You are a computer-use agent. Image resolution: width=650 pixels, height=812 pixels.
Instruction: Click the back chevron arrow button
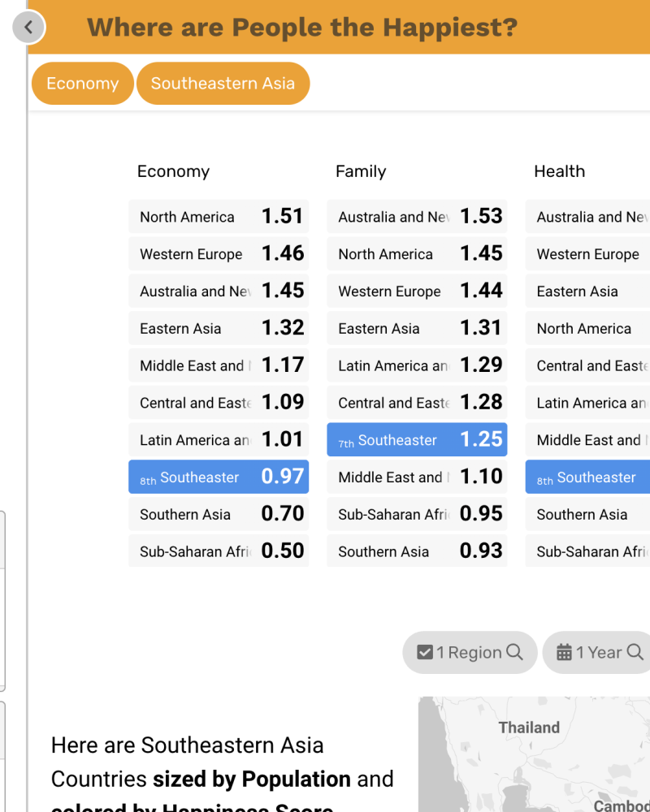[28, 27]
